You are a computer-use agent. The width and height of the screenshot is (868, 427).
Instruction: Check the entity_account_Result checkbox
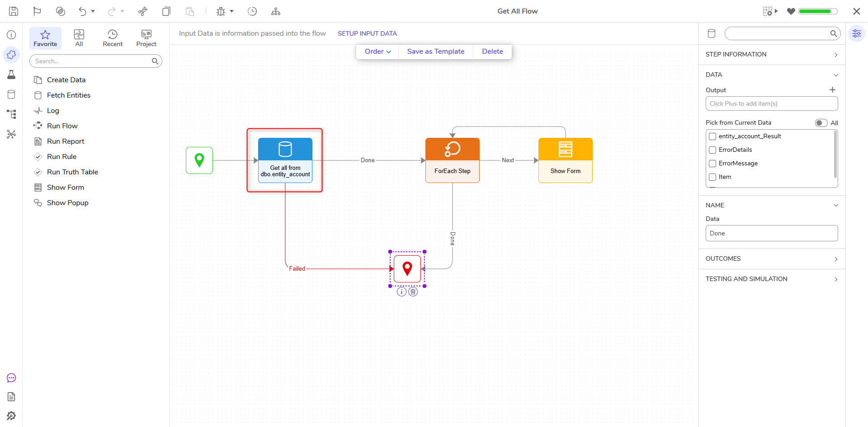tap(712, 136)
